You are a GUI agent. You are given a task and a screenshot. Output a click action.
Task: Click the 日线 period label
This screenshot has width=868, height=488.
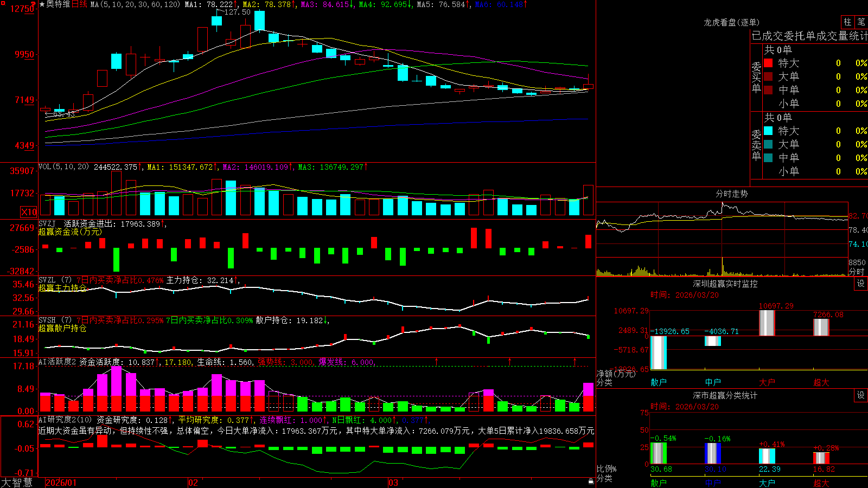[79, 4]
